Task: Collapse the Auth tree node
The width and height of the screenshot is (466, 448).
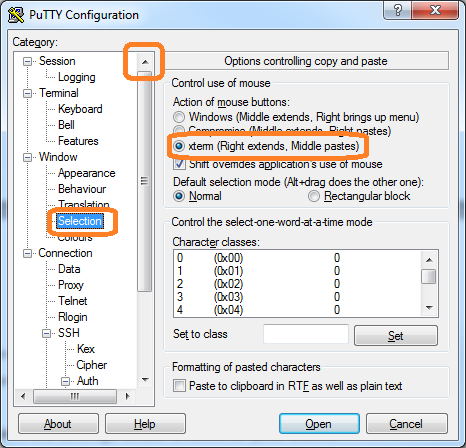Action: click(x=66, y=381)
